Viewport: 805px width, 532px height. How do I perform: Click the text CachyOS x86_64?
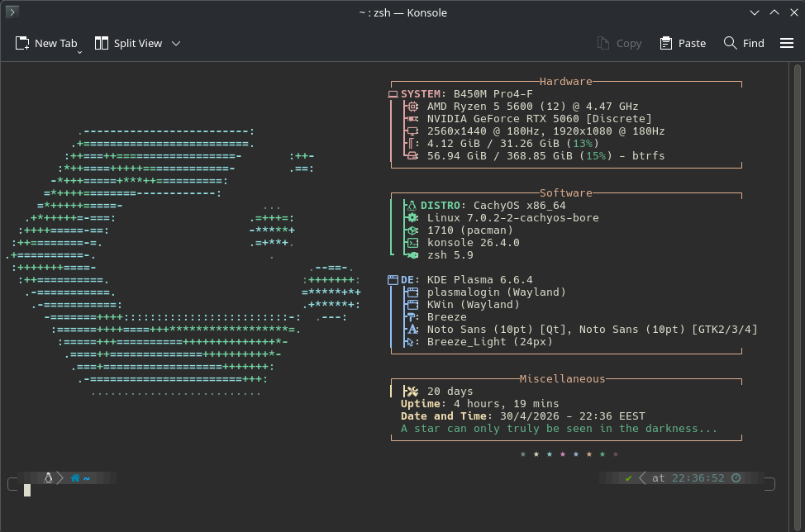pos(520,206)
